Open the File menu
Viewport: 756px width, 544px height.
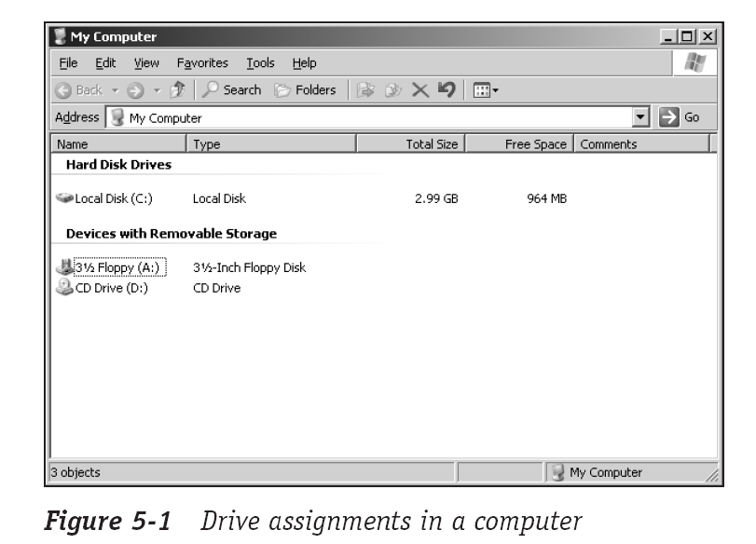(x=69, y=63)
